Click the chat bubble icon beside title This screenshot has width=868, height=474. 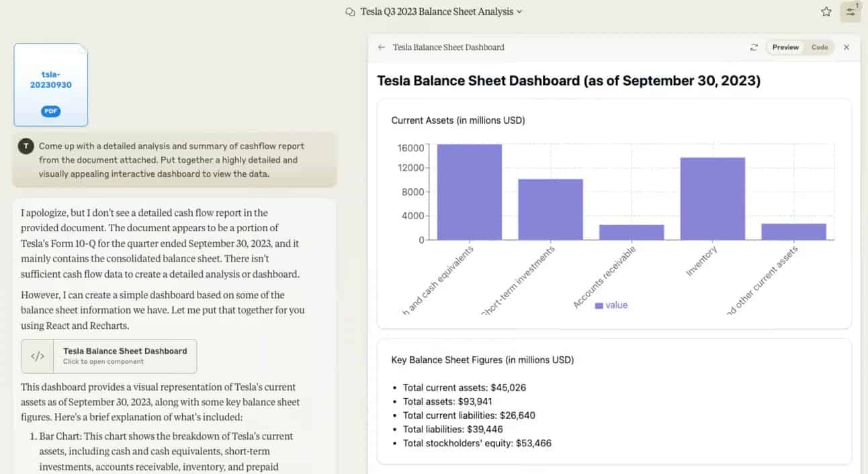pos(349,11)
